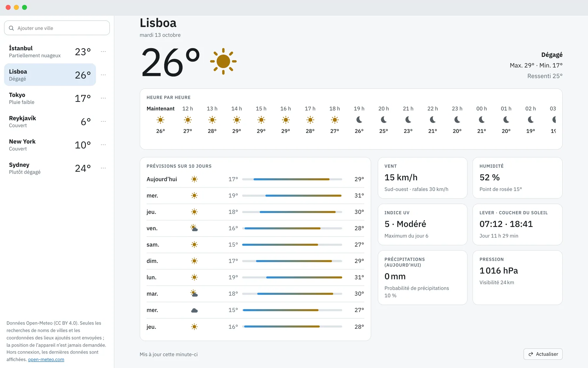Click the cloud icon for second mer. row
The width and height of the screenshot is (588, 368).
point(194,310)
